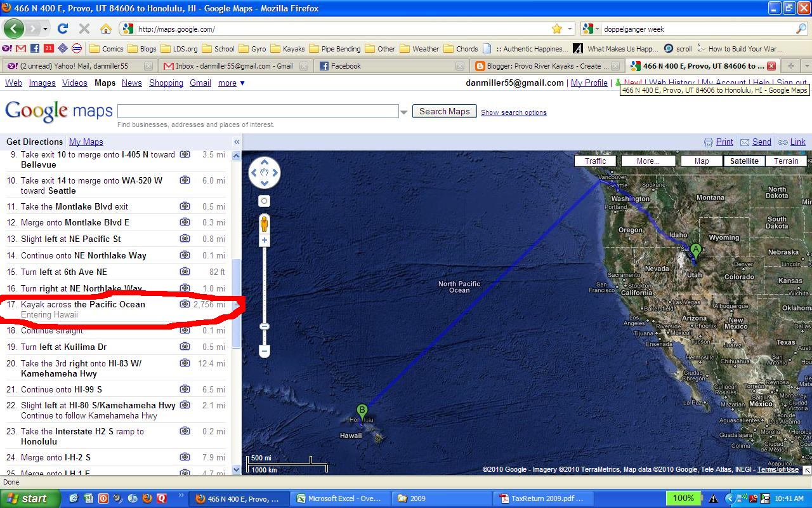Viewport: 812px width, 508px height.
Task: Bookmark this page with the star icon
Action: (x=556, y=29)
